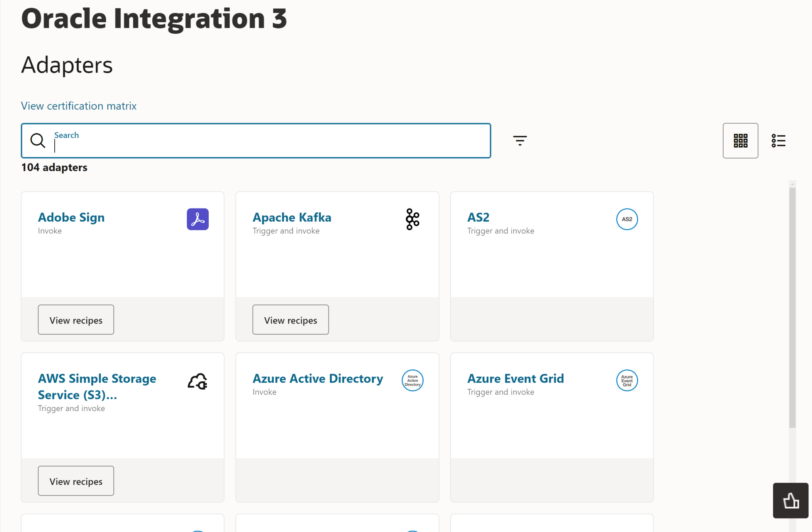The image size is (812, 532).
Task: Click the thumbs-up feedback icon
Action: (x=790, y=501)
